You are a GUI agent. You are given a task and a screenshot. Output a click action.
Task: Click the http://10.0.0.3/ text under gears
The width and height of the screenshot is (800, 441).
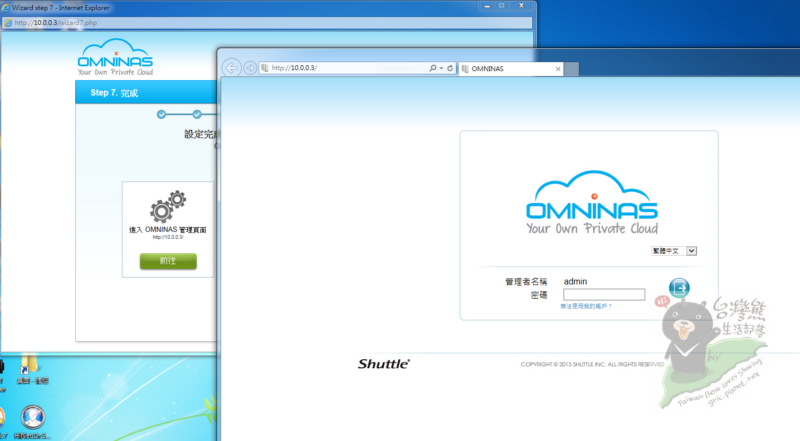click(168, 237)
